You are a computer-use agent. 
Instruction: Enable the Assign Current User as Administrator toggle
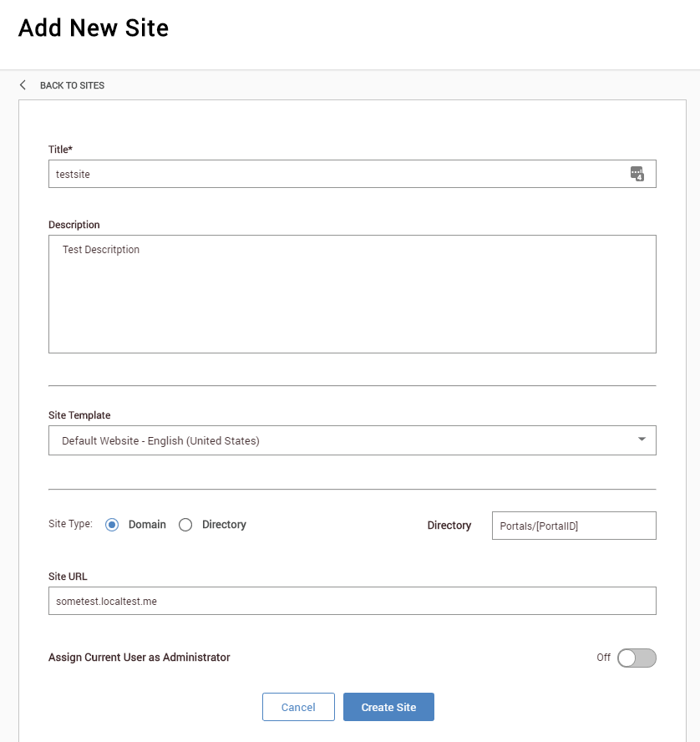[x=636, y=658]
